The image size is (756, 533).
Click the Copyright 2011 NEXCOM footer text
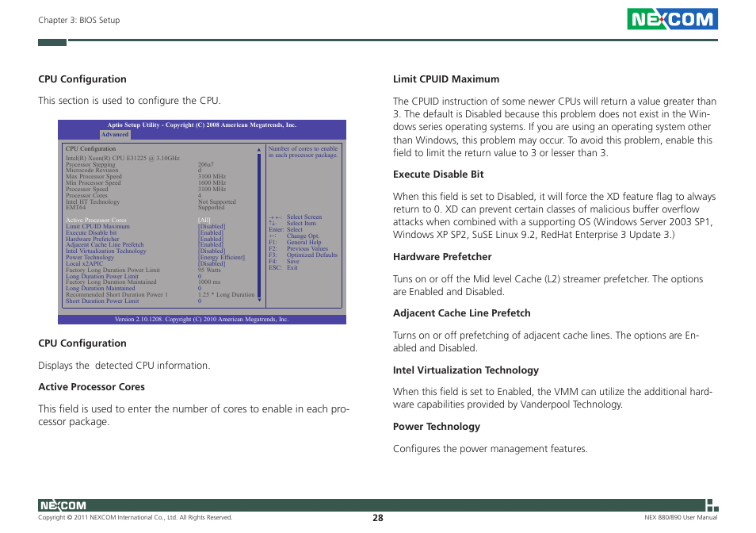pyautogui.click(x=135, y=518)
